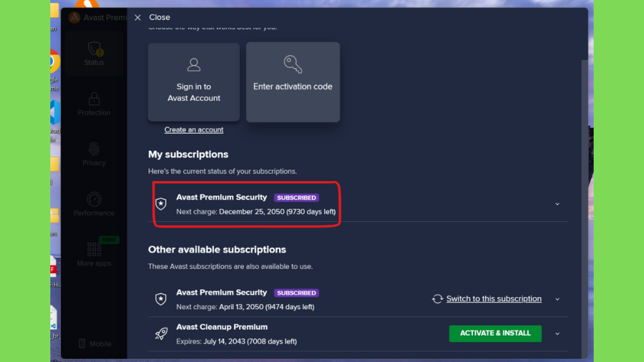Click the key icon for activation code
The width and height of the screenshot is (644, 362).
(x=293, y=65)
